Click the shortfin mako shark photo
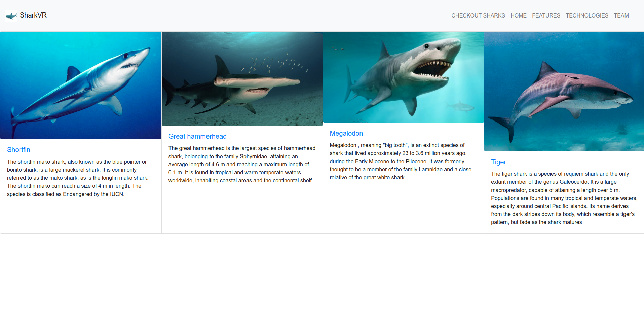The image size is (644, 310). tap(81, 85)
